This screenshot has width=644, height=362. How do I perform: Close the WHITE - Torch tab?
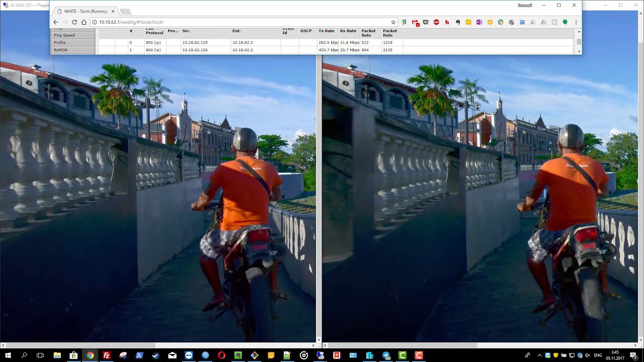click(112, 11)
